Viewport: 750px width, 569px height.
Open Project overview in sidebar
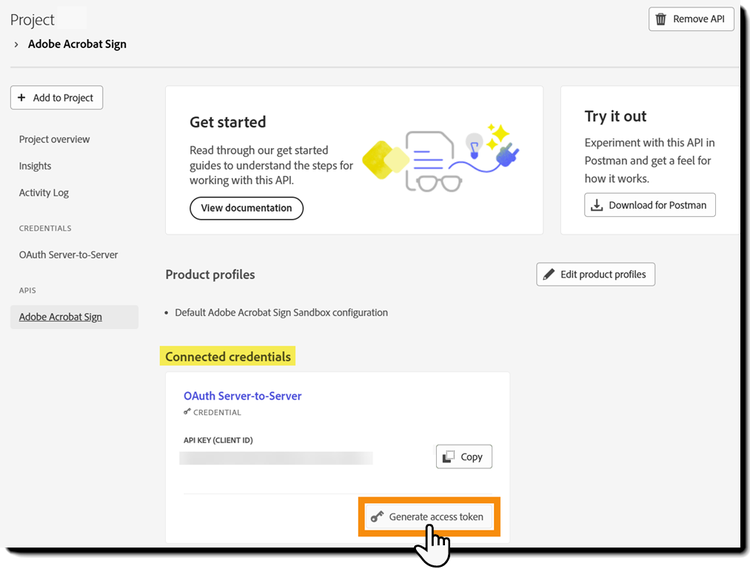(55, 139)
